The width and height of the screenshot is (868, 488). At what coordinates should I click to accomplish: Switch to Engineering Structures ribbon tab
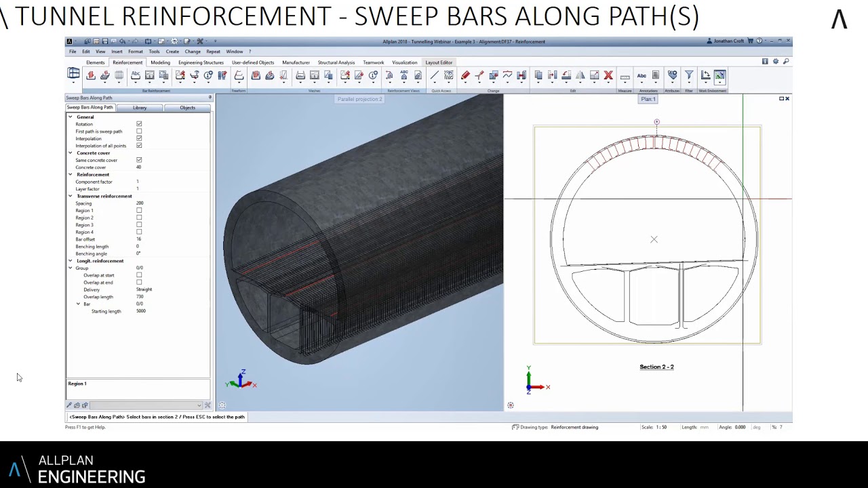coord(201,62)
